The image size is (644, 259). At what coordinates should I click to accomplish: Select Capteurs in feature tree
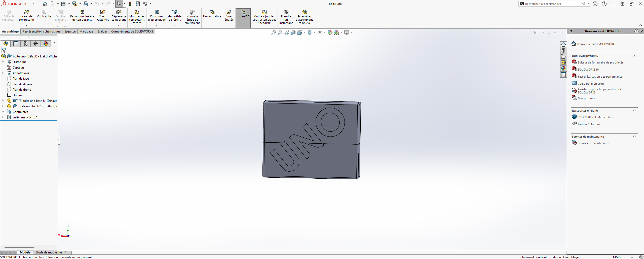18,68
